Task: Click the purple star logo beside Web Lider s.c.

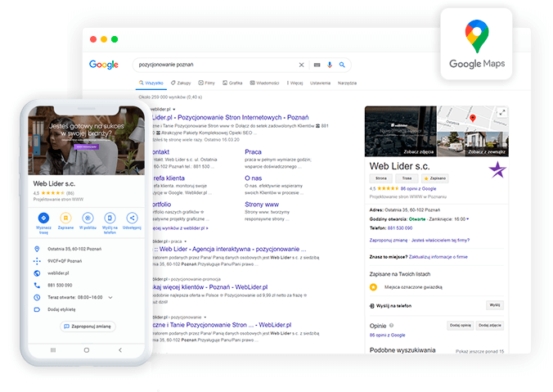Action: [x=497, y=169]
